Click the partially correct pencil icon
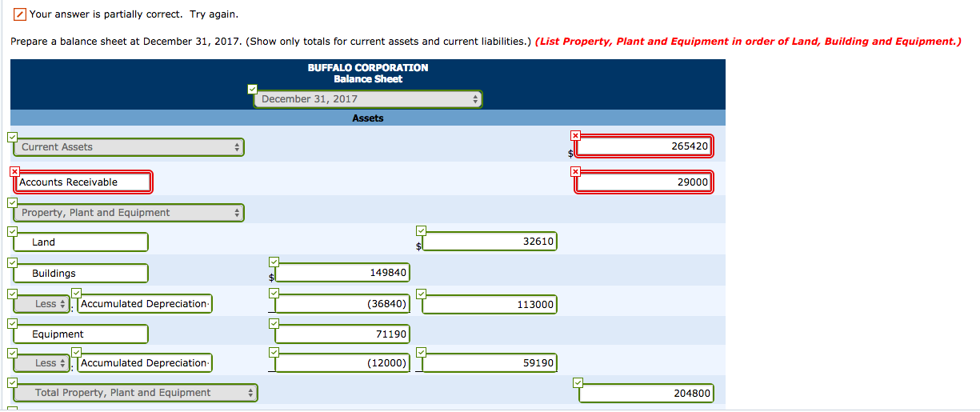The height and width of the screenshot is (412, 980). pyautogui.click(x=20, y=14)
